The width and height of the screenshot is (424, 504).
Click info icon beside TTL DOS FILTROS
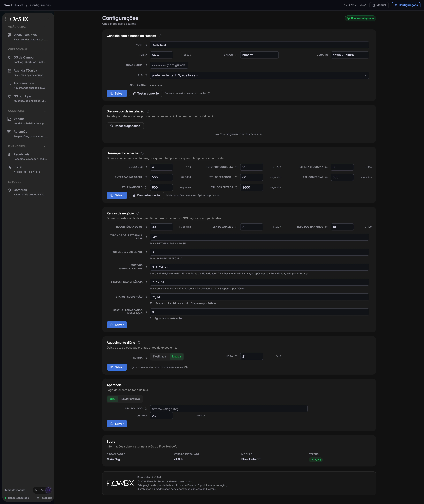tap(236, 187)
